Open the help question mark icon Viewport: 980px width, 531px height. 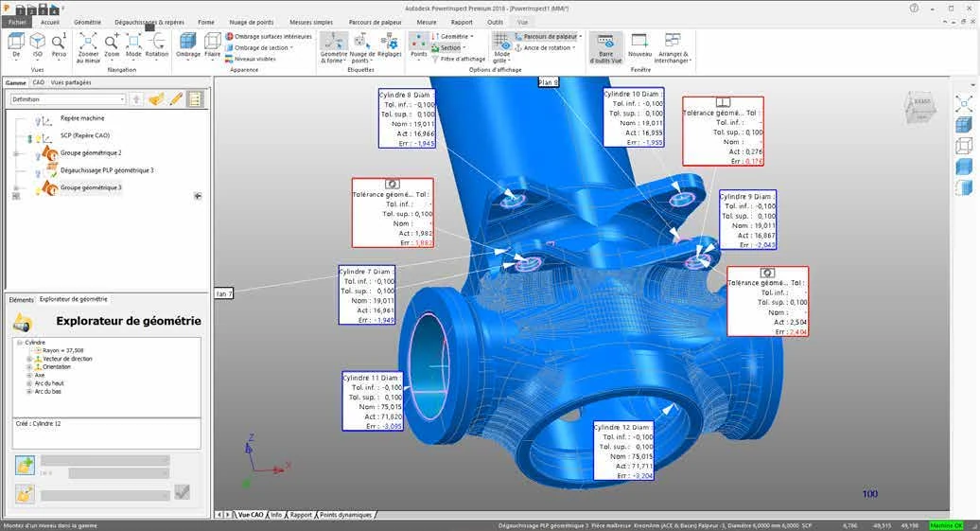[914, 9]
